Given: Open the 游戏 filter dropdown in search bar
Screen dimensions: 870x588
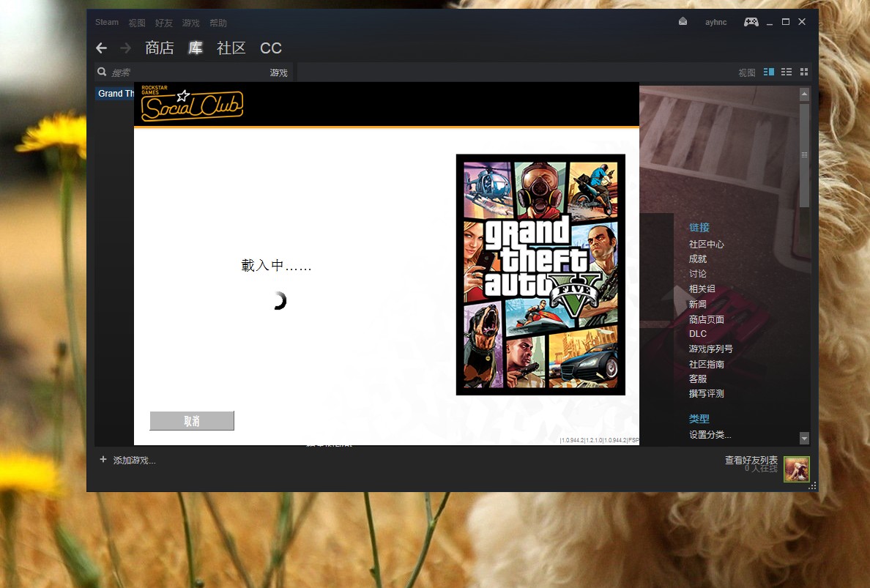Looking at the screenshot, I should 278,72.
